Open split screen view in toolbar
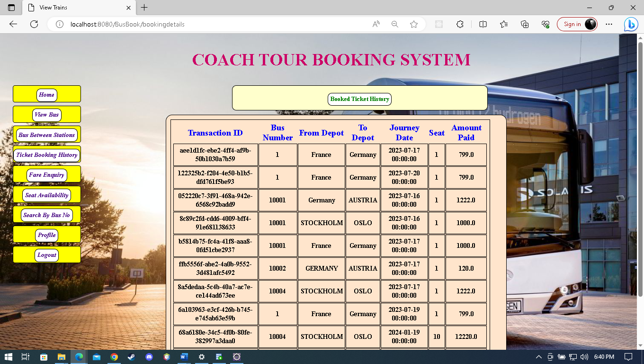 pyautogui.click(x=483, y=24)
